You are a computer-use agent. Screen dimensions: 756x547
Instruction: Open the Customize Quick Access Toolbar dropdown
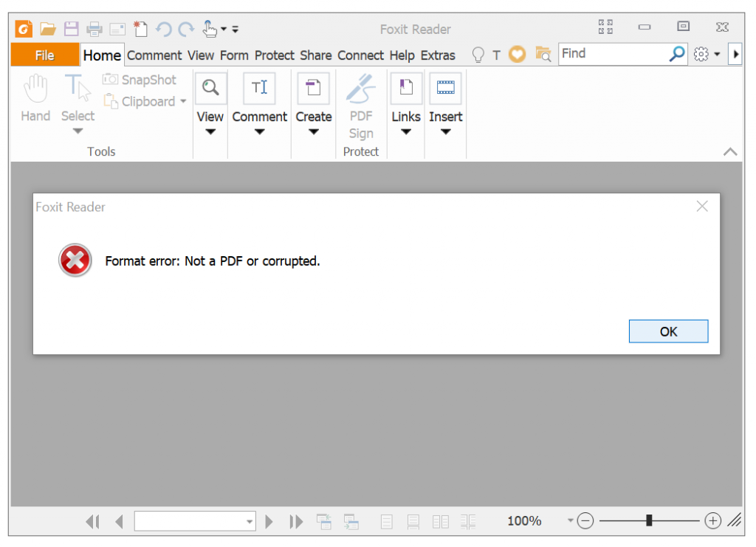[236, 30]
